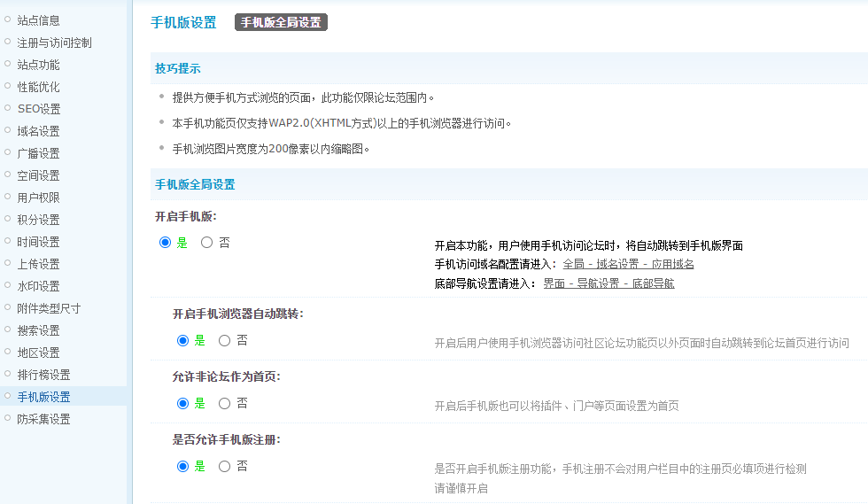
Task: Click the tip about WAP2.0(XHTML方式)
Action: (342, 123)
